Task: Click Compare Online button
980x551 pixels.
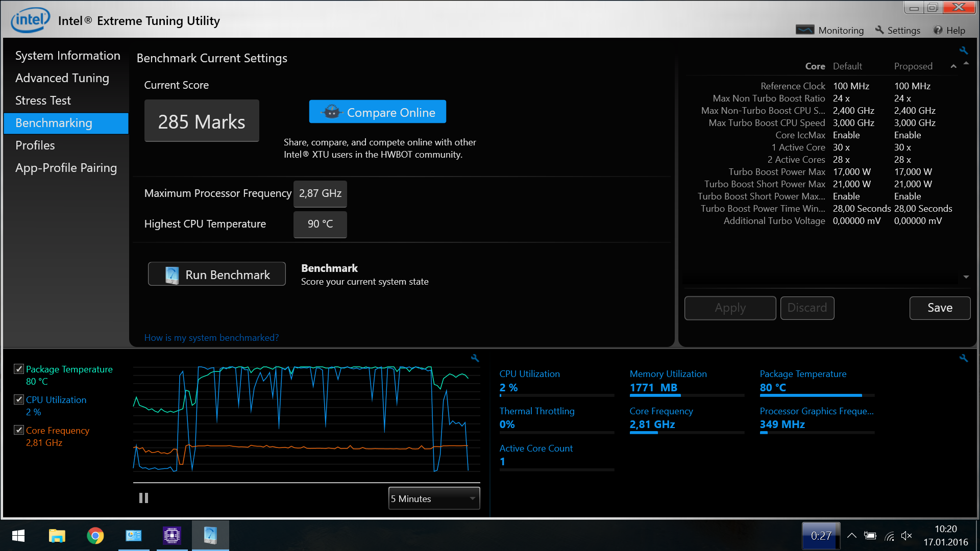Action: click(x=377, y=112)
